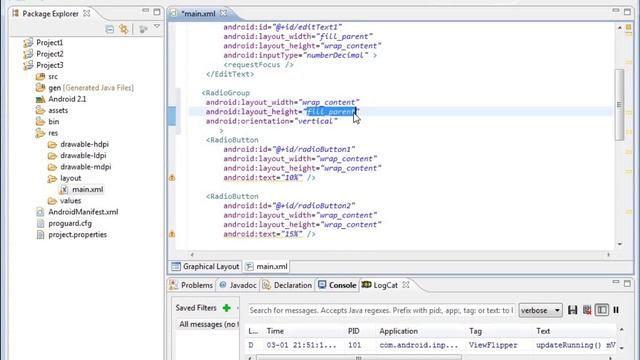This screenshot has height=360, width=640.
Task: Click the <RadioGroup opening tag
Action: [x=226, y=93]
